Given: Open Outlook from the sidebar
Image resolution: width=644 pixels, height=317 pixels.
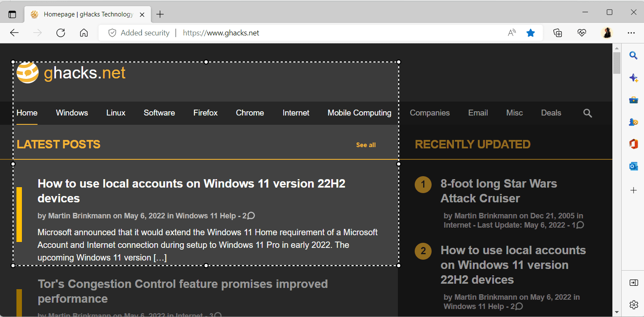Looking at the screenshot, I should point(633,166).
